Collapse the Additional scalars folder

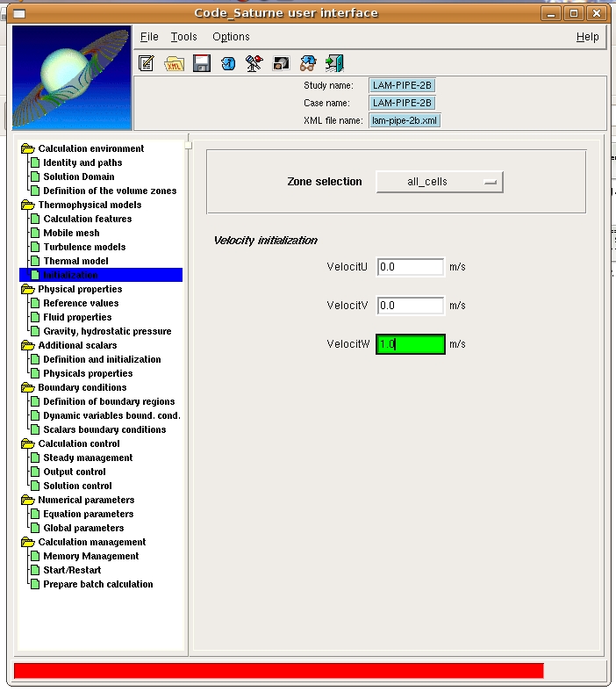click(28, 345)
